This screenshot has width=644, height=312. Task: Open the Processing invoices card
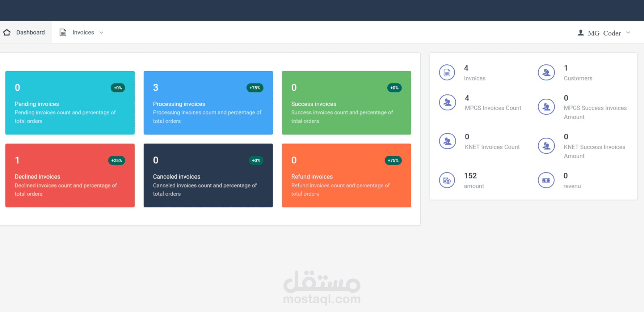click(x=208, y=103)
